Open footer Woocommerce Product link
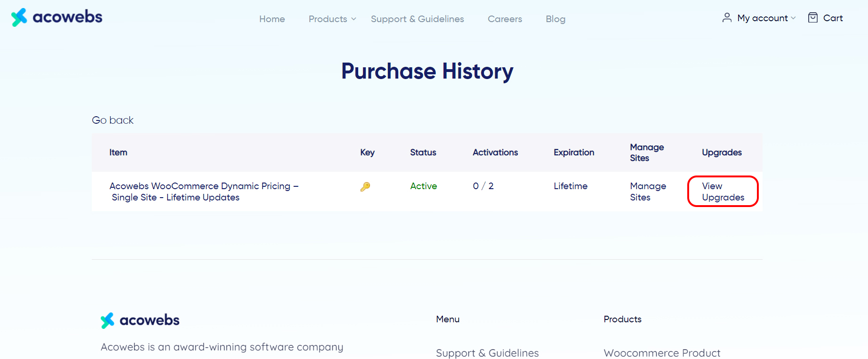 (662, 353)
